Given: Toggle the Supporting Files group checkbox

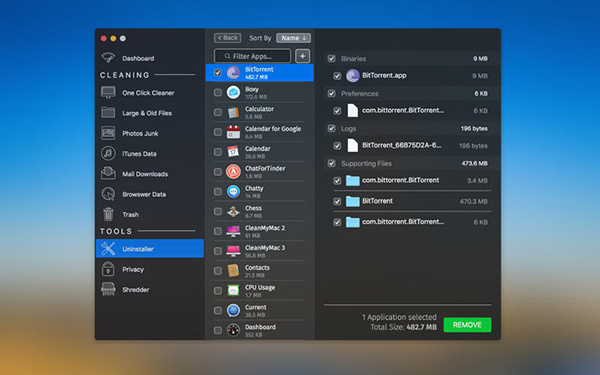Looking at the screenshot, I should point(331,163).
